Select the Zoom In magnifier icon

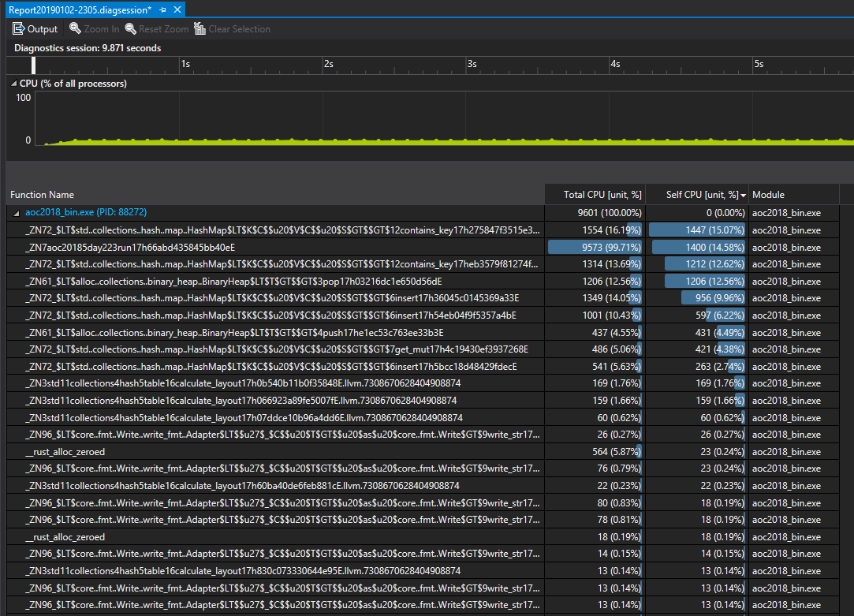tap(76, 28)
